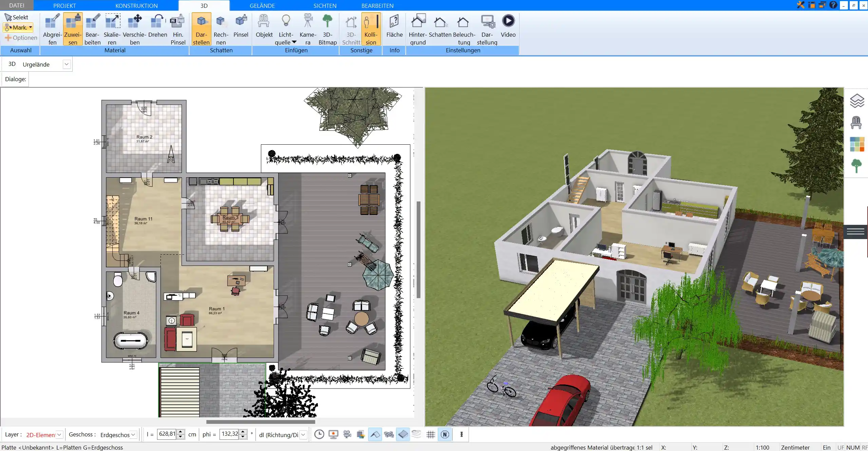Select the Abgreifen material pick tool
Screen dimensions: 868x451
click(x=52, y=29)
